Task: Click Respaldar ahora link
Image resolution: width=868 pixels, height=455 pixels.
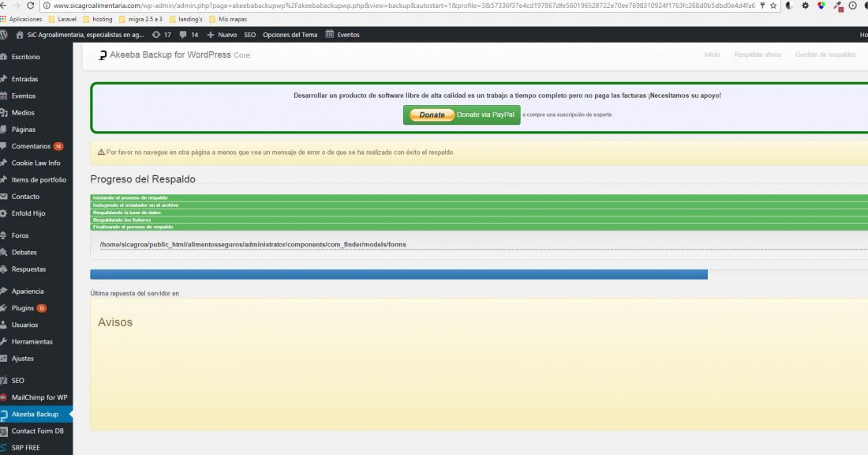Action: (758, 55)
